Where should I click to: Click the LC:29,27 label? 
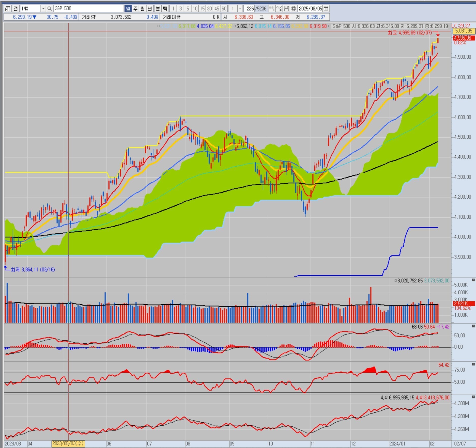pyautogui.click(x=461, y=26)
